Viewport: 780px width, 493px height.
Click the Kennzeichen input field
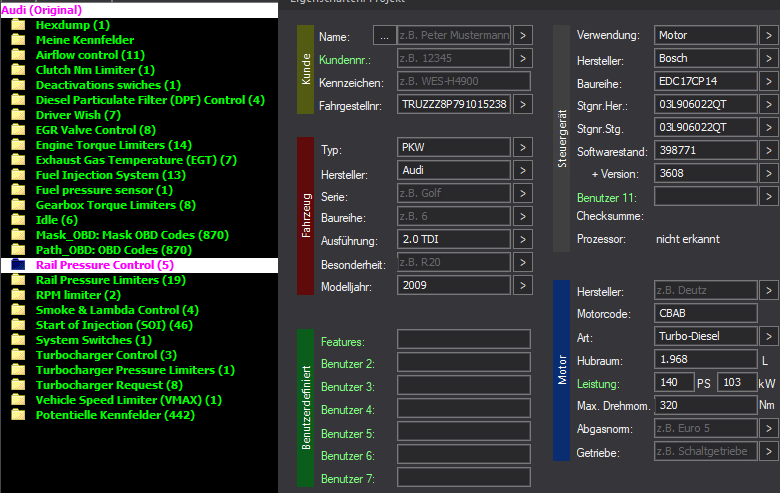(464, 81)
